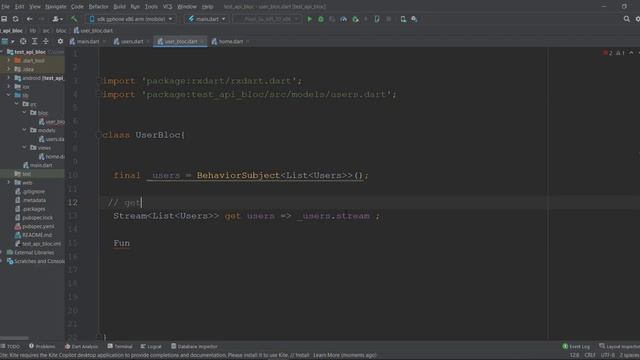Expand External Libraries node
The width and height of the screenshot is (640, 360).
point(2,253)
